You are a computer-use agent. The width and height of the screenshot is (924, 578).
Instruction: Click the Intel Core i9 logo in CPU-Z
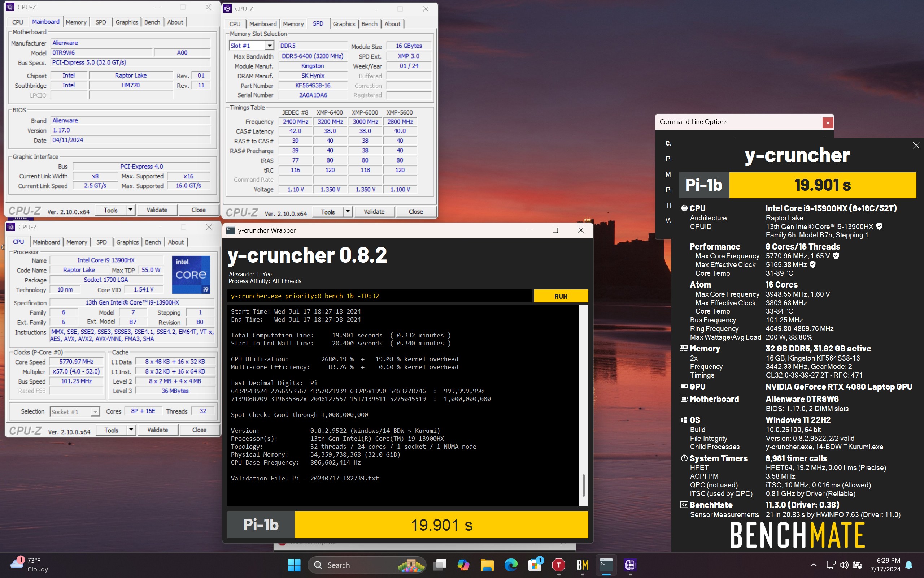tap(191, 275)
